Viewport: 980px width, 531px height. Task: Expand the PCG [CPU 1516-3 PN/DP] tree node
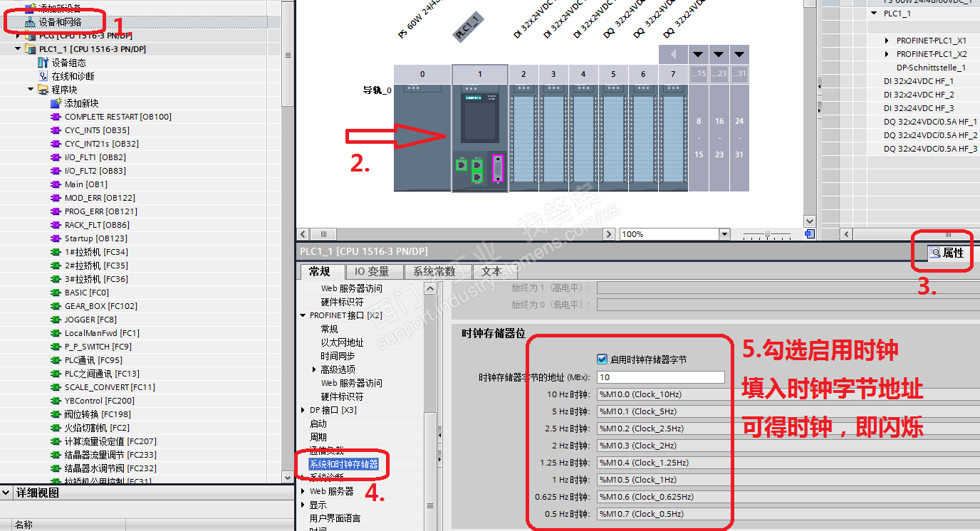pyautogui.click(x=18, y=36)
